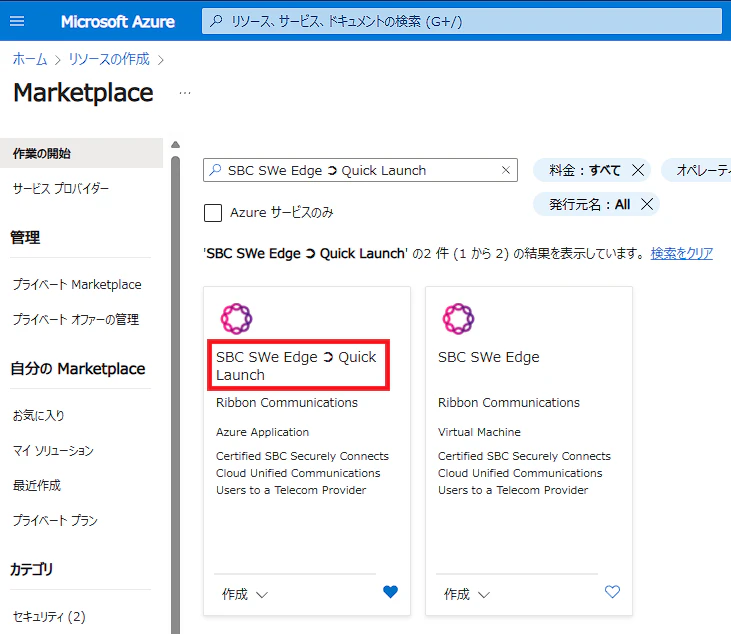Image resolution: width=731 pixels, height=634 pixels.
Task: Favorite SBC SWe Edge with outline heart
Action: pyautogui.click(x=612, y=592)
